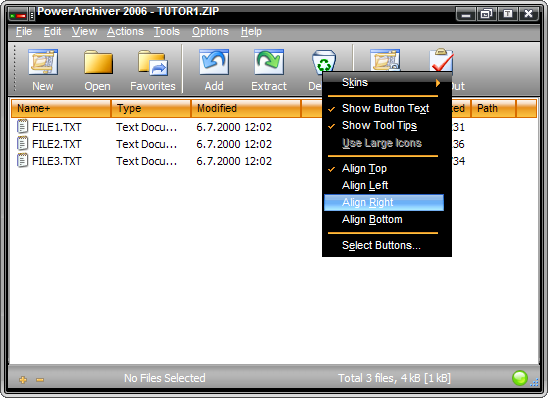Screen dimensions: 548x398
Task: Sort files by the Name column header
Action: point(61,108)
